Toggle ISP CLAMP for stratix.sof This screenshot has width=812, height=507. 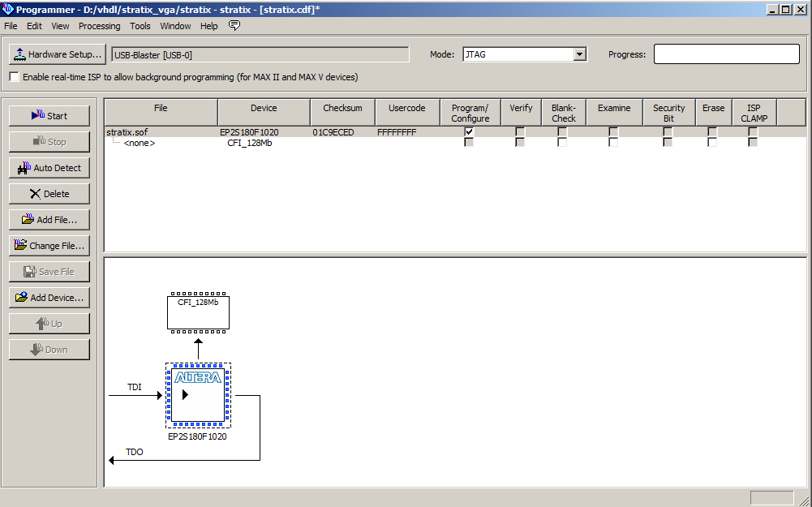coord(753,132)
